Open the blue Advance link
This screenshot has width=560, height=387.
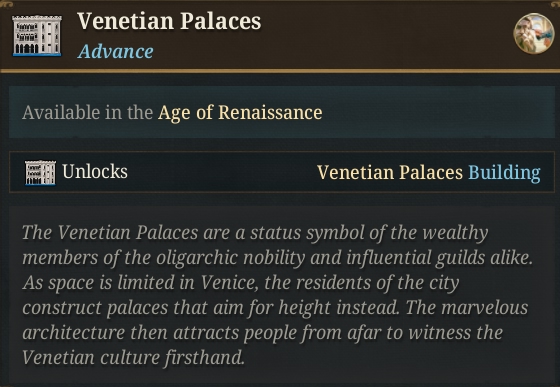tap(116, 51)
